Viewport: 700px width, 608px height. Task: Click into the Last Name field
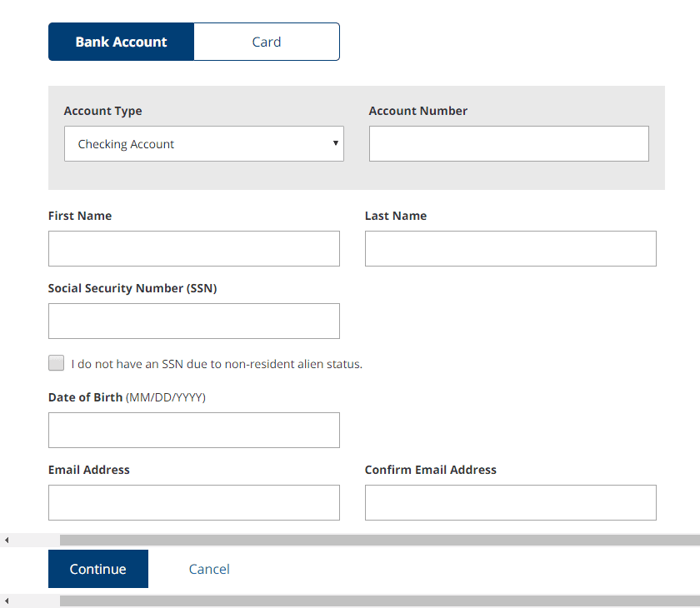(x=511, y=248)
